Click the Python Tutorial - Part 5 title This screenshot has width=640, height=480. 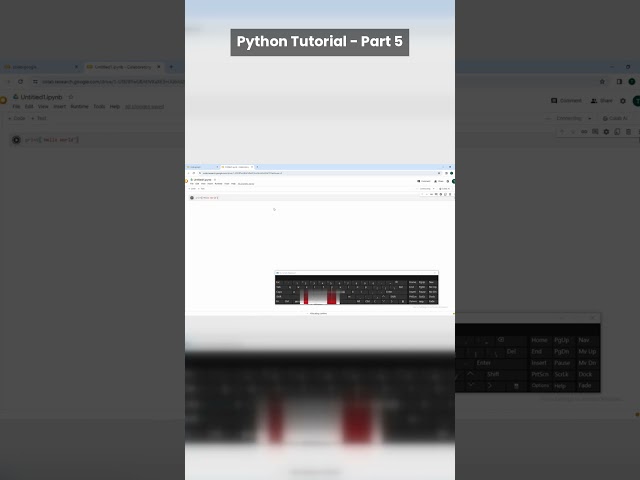point(320,42)
